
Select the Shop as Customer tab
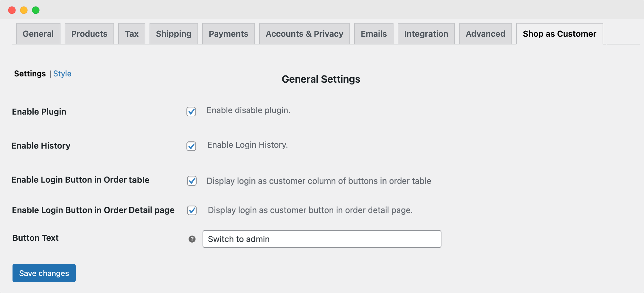559,33
